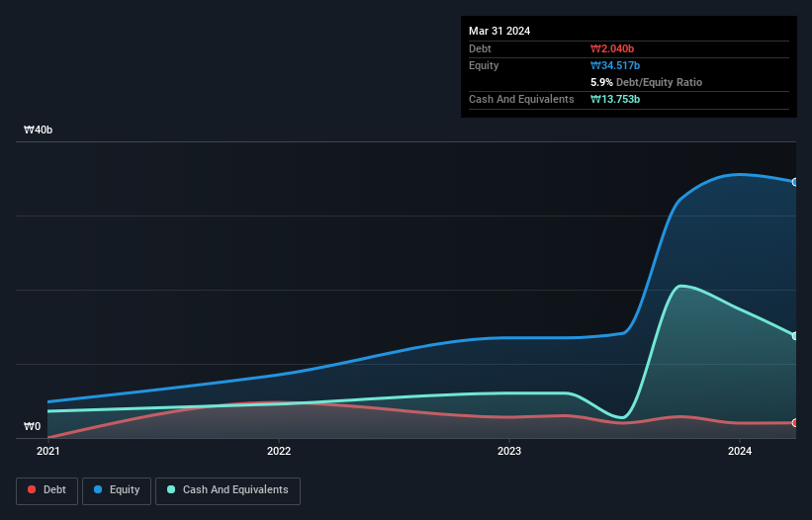Click the ₩0 y-axis label
This screenshot has height=520, width=812.
(32, 426)
